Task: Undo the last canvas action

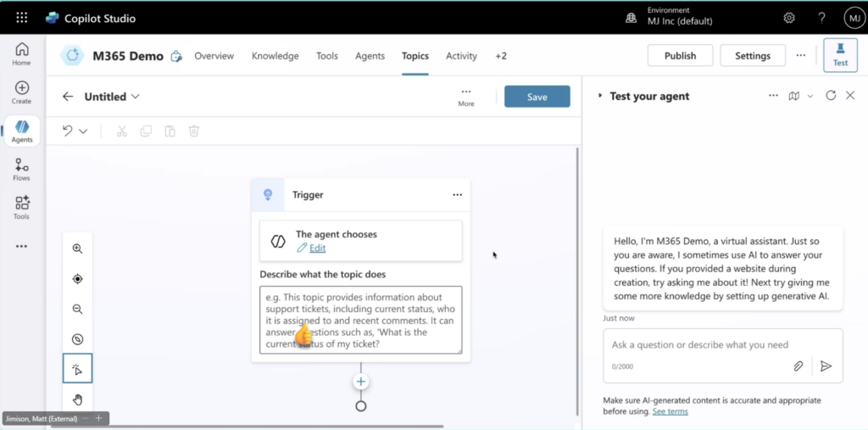Action: tap(68, 131)
